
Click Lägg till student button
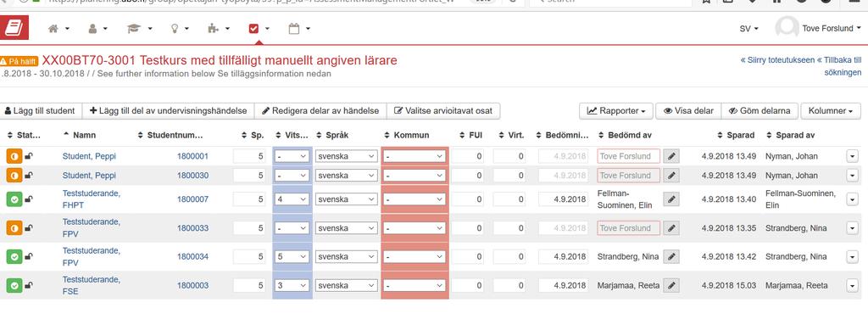click(x=40, y=111)
